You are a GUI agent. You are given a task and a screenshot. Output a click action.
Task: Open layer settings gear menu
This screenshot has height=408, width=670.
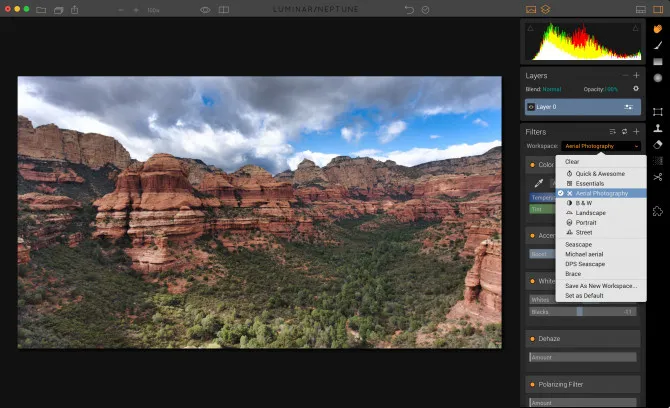(x=635, y=88)
